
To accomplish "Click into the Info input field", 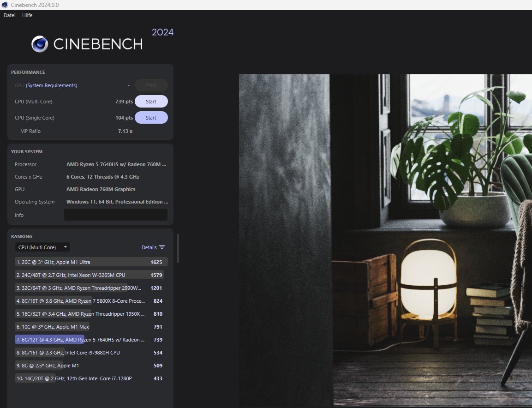I will (x=116, y=215).
